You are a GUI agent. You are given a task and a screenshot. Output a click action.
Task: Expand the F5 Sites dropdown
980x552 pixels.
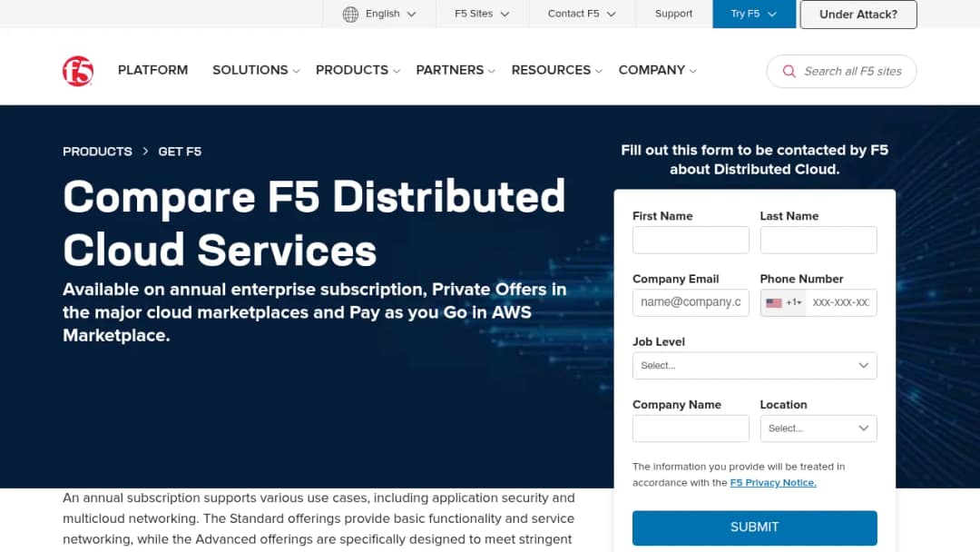click(482, 14)
